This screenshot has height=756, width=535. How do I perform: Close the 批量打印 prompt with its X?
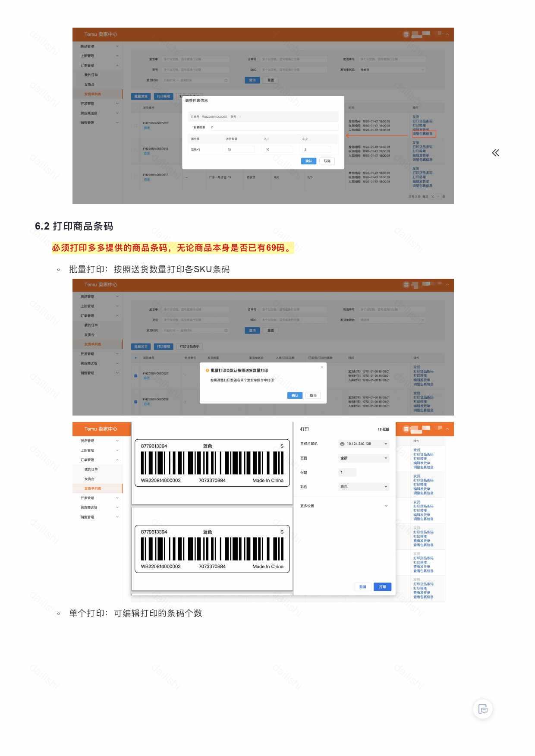pyautogui.click(x=322, y=367)
